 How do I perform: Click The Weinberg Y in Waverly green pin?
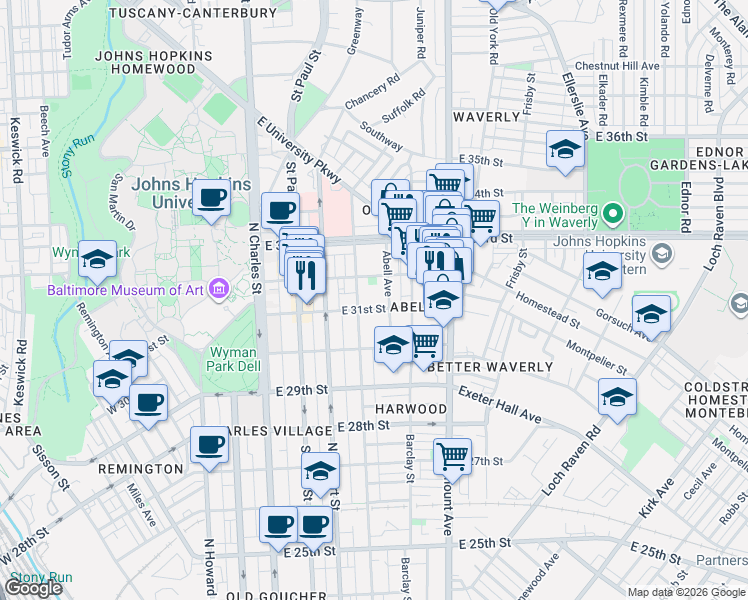[x=613, y=213]
